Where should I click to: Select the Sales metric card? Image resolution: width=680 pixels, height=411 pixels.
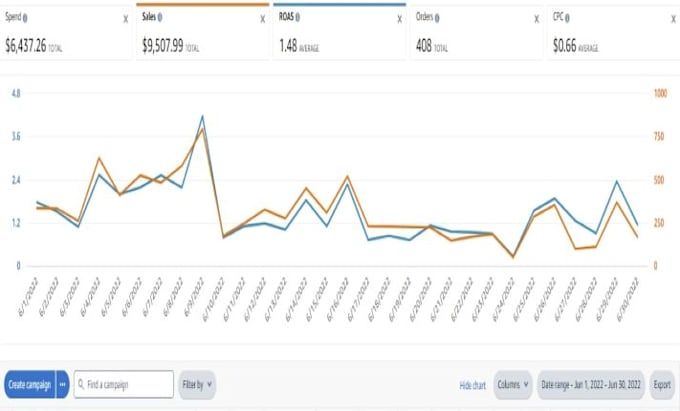[203, 32]
